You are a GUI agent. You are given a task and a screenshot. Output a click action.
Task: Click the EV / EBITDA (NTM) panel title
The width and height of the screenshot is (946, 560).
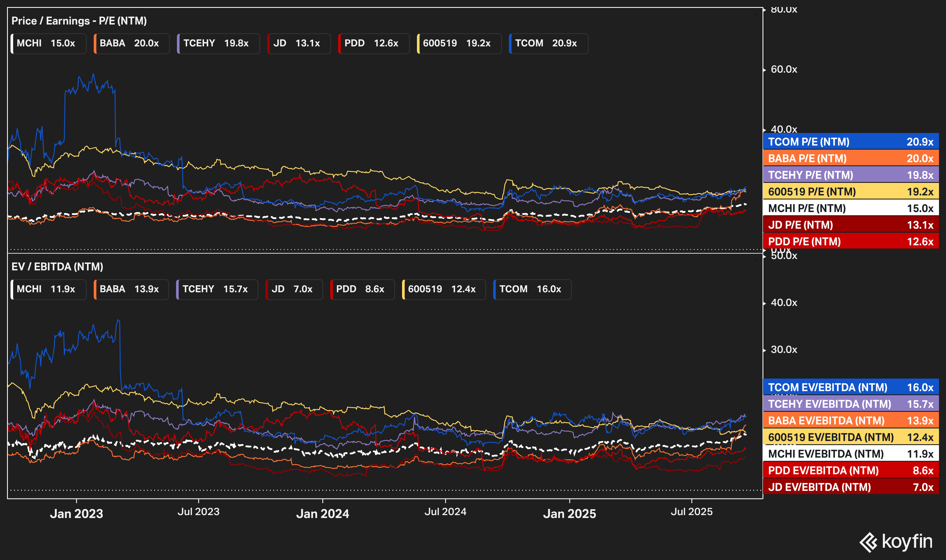(57, 267)
